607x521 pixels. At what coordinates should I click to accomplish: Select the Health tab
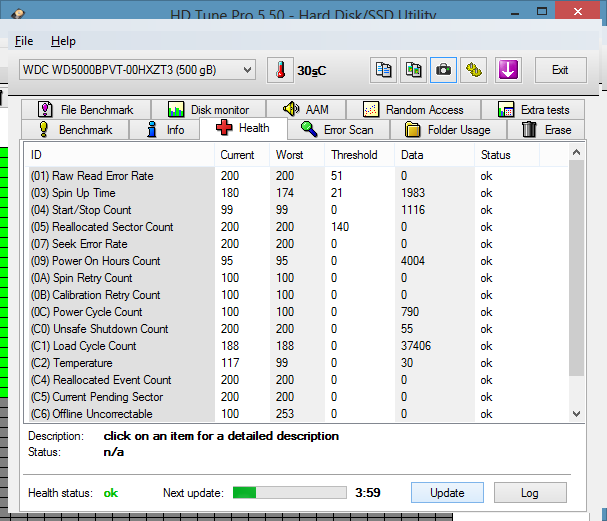[243, 128]
